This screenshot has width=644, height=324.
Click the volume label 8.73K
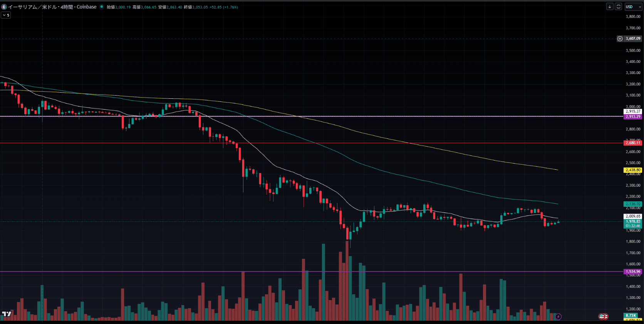pos(631,316)
